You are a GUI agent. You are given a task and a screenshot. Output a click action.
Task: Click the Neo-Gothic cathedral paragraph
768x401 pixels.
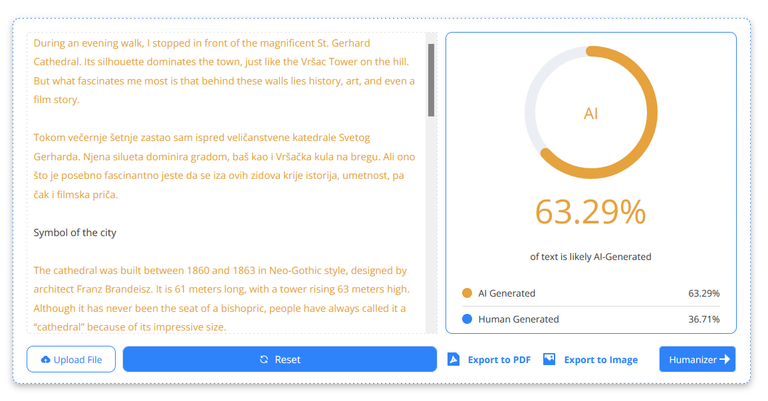pos(222,298)
